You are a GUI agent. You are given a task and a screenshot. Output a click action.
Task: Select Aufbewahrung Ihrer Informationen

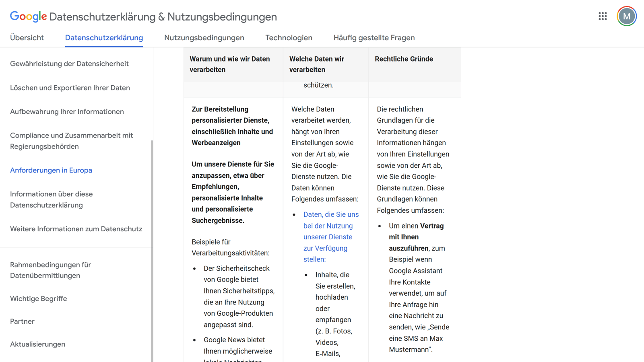click(67, 111)
